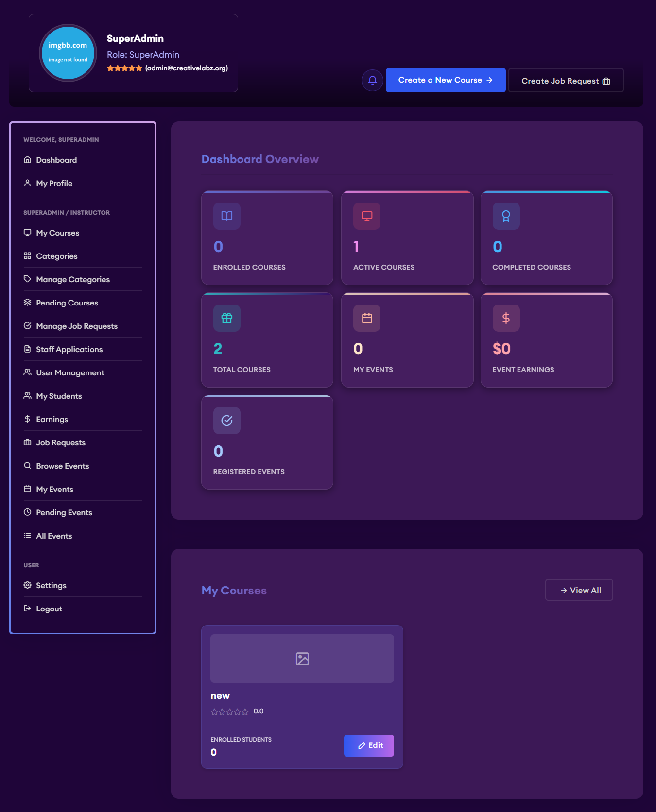Click the SuperAdmin profile avatar image

[68, 53]
